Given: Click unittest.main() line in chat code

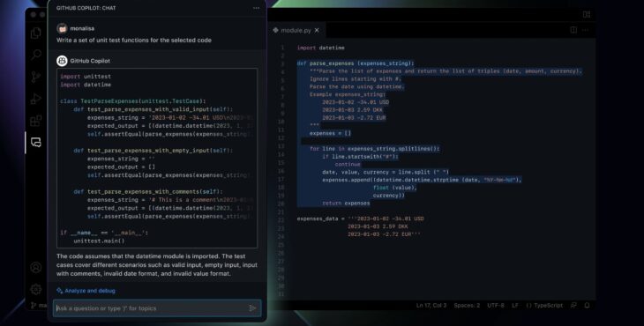Looking at the screenshot, I should click(x=99, y=241).
